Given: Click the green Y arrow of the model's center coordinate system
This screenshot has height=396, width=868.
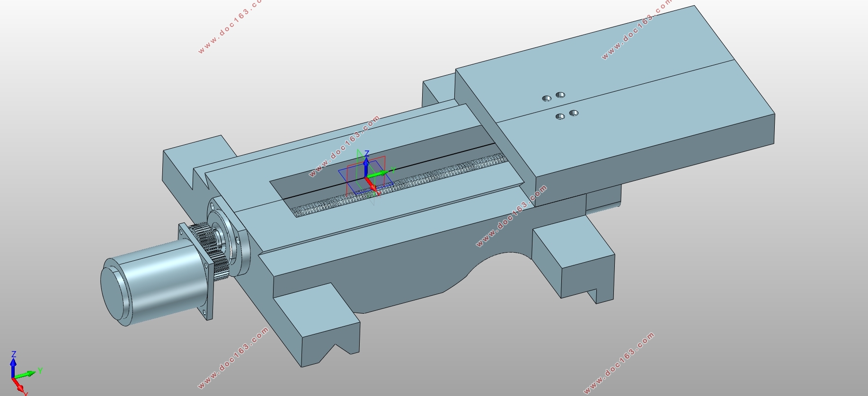Looking at the screenshot, I should point(379,174).
